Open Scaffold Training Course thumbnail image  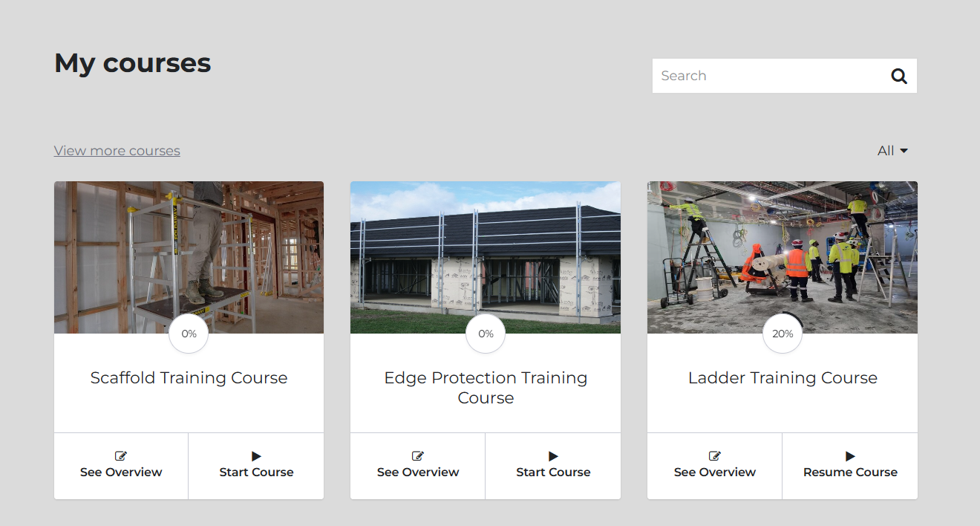click(189, 257)
